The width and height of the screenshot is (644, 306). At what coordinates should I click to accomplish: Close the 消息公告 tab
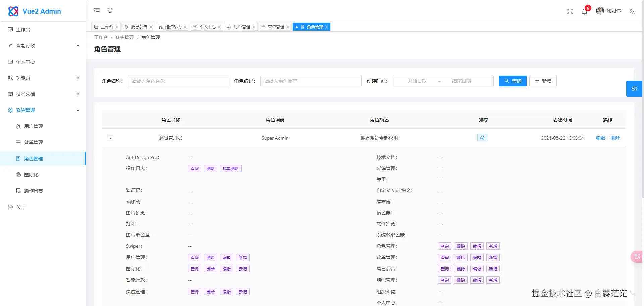coord(151,27)
